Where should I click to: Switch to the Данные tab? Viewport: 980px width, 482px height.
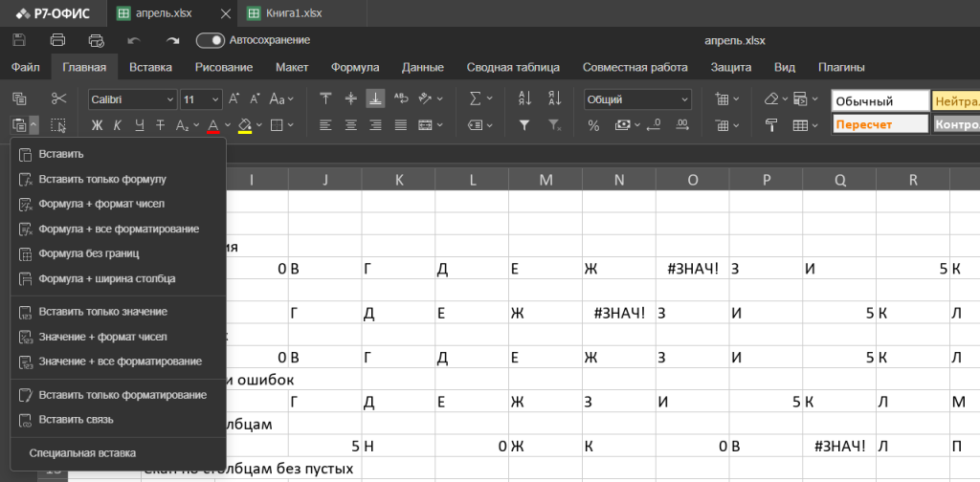click(422, 68)
